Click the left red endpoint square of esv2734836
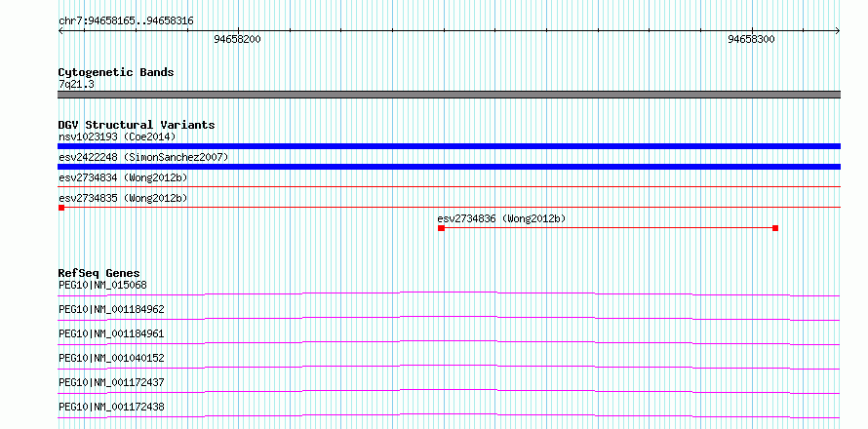 pos(441,228)
